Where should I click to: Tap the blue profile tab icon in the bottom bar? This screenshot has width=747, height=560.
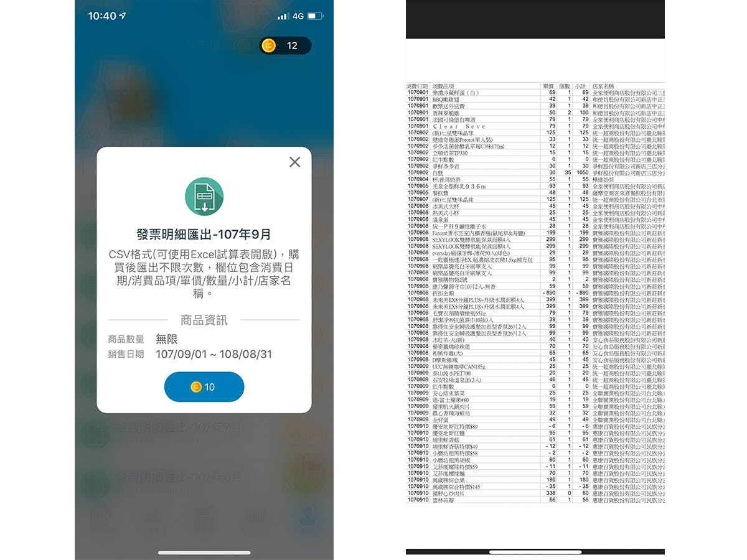pyautogui.click(x=308, y=518)
